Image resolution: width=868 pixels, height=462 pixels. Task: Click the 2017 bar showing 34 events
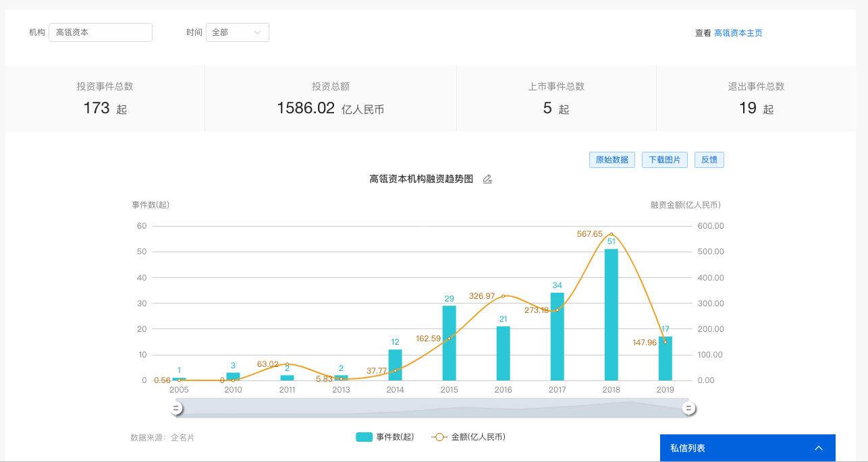pos(557,337)
